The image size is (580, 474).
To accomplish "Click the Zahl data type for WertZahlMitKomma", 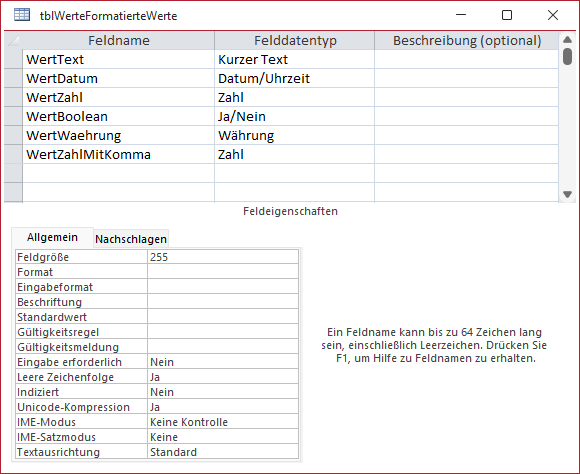I will click(x=294, y=154).
